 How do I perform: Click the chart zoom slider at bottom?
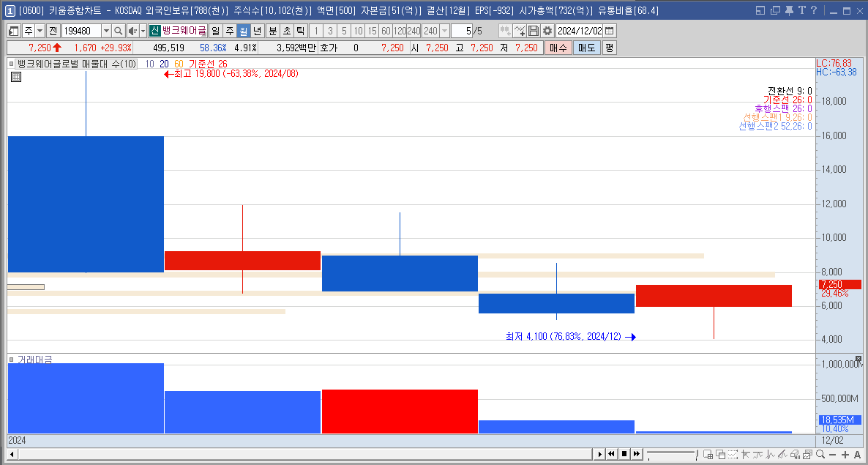coord(671,453)
